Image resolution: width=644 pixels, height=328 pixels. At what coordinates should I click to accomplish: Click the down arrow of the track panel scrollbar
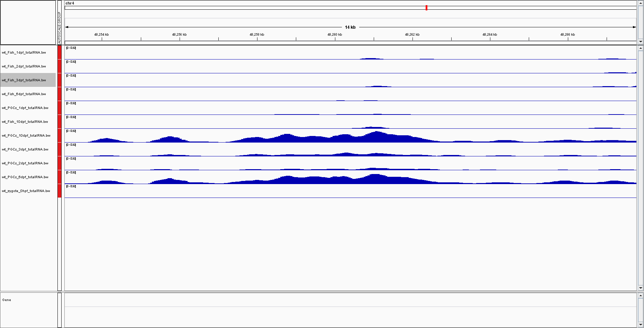[x=640, y=288]
